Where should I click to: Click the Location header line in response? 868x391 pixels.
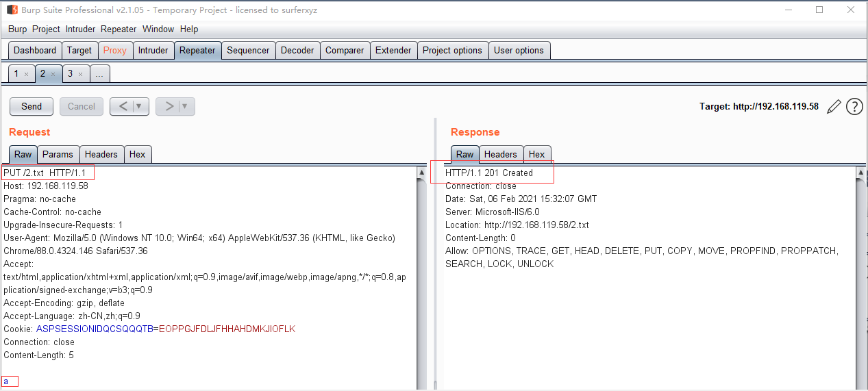[x=517, y=225]
